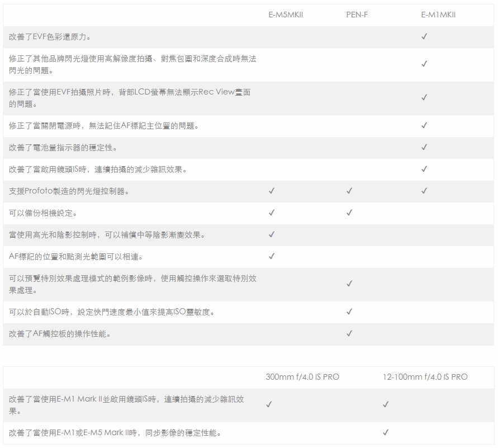This screenshot has width=498, height=448.
Task: Click the checkmark in the EVF色彩還原力 row
Action: pos(424,36)
